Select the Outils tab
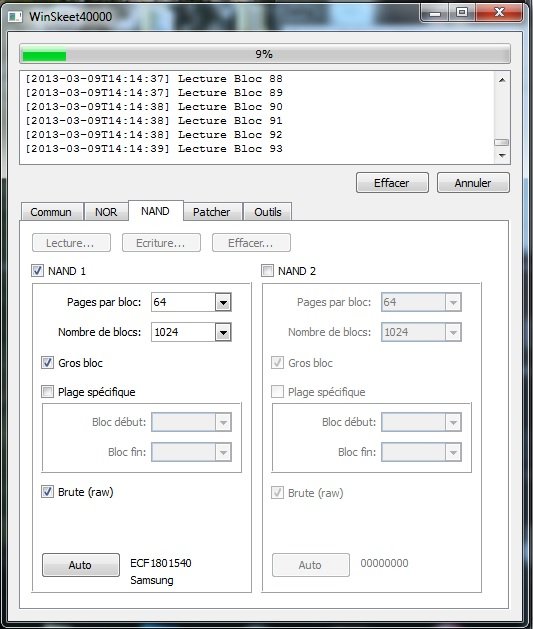 [268, 212]
